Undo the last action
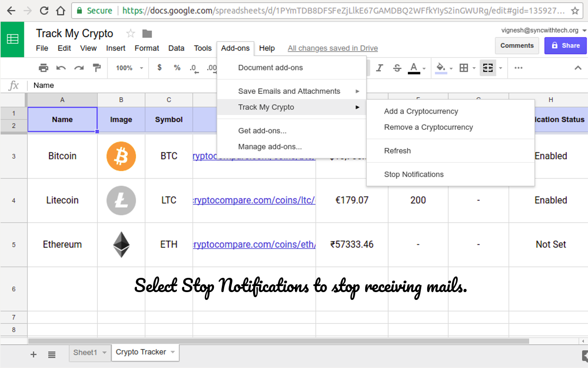Viewport: 588px width, 368px height. pyautogui.click(x=61, y=68)
